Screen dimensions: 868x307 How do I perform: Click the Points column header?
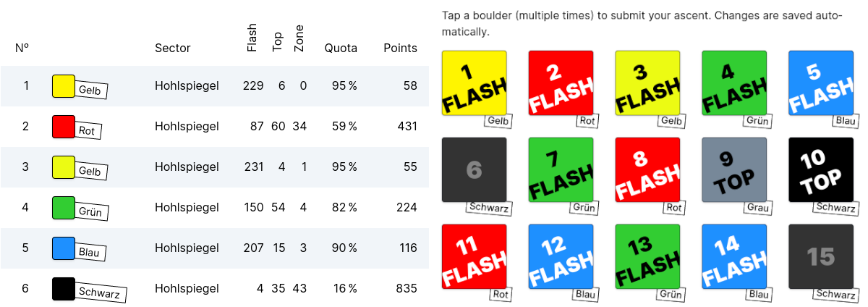coord(400,49)
